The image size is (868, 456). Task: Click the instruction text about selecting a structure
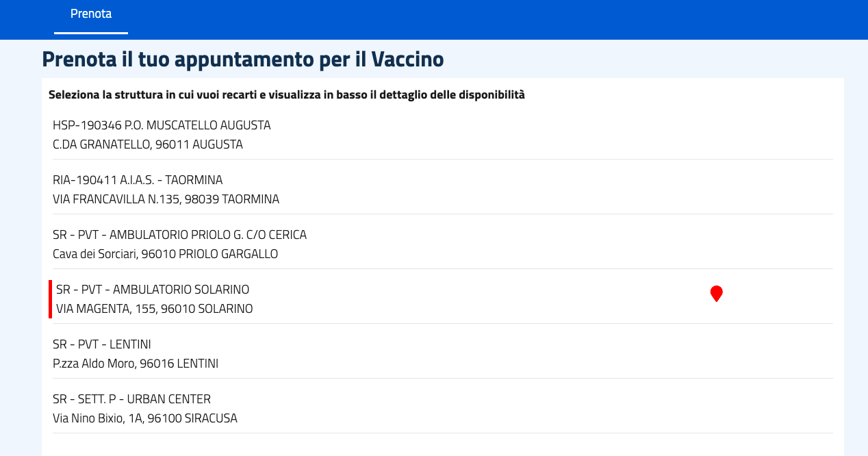(x=286, y=94)
